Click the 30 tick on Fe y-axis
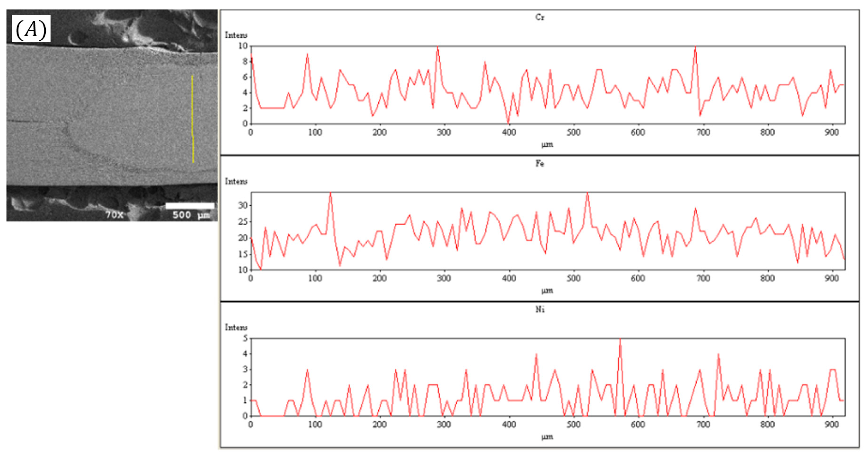 tap(243, 205)
